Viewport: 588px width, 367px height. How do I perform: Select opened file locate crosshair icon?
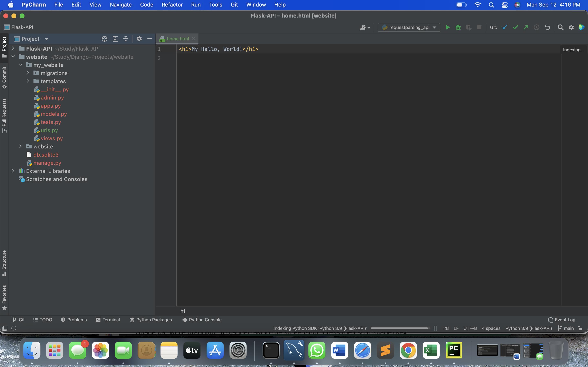[x=105, y=39]
